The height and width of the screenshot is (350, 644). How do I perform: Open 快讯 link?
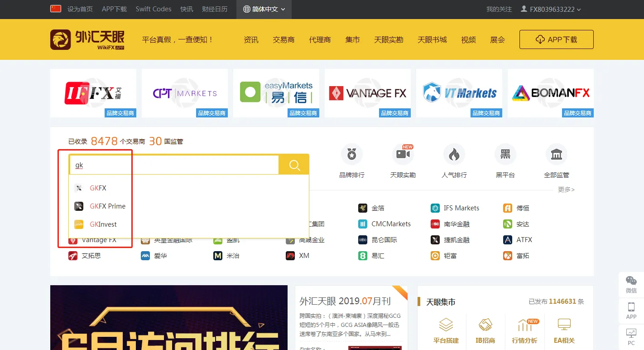(x=187, y=9)
